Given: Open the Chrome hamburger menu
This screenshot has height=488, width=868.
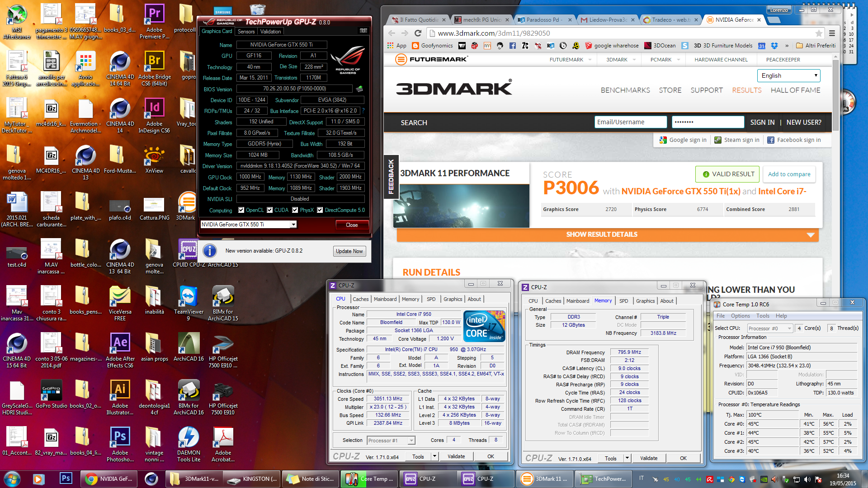Looking at the screenshot, I should tap(832, 33).
